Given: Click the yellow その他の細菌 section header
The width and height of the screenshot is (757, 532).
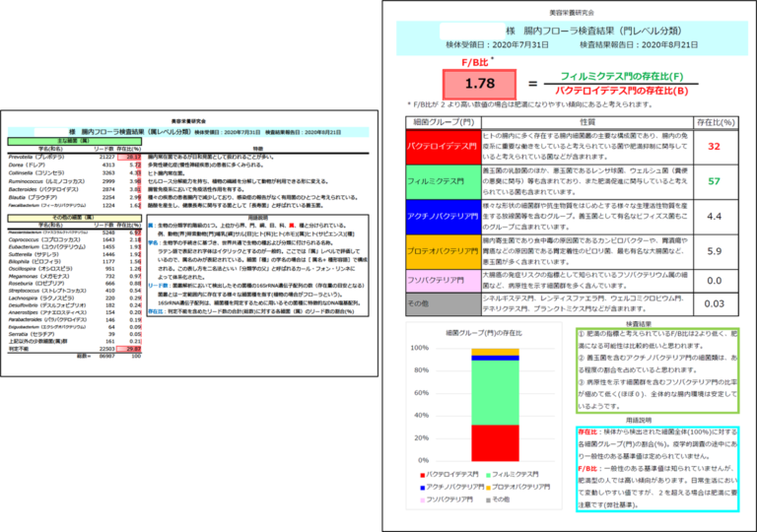Looking at the screenshot, I should pyautogui.click(x=75, y=215).
